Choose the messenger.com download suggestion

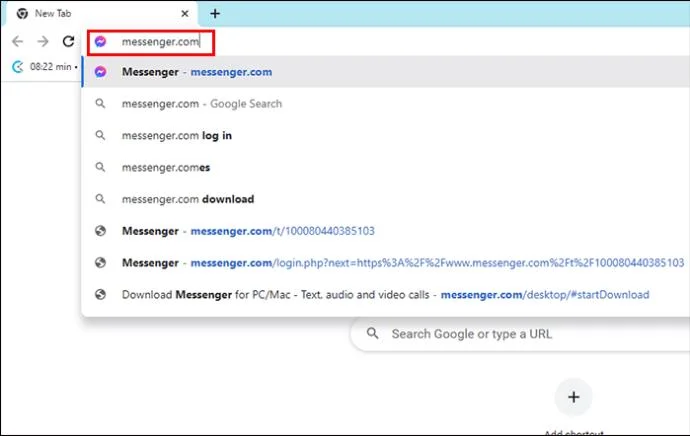pyautogui.click(x=385, y=199)
